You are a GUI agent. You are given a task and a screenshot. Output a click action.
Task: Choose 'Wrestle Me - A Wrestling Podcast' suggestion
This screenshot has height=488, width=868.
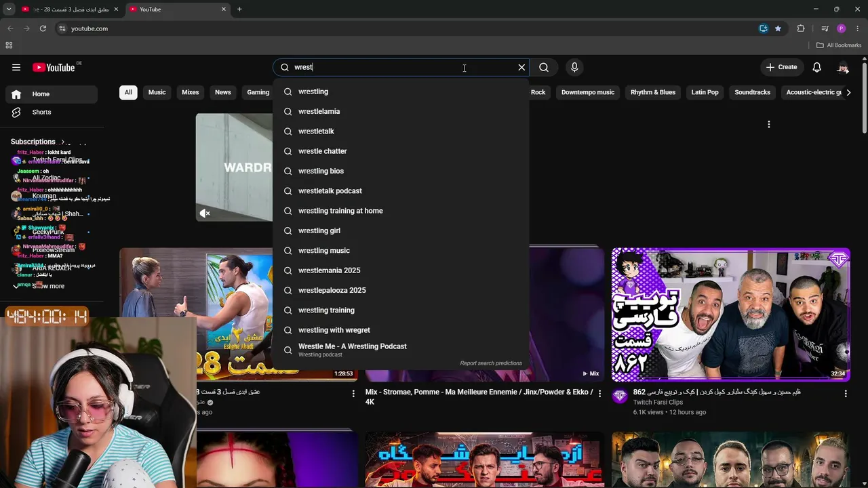(401, 350)
